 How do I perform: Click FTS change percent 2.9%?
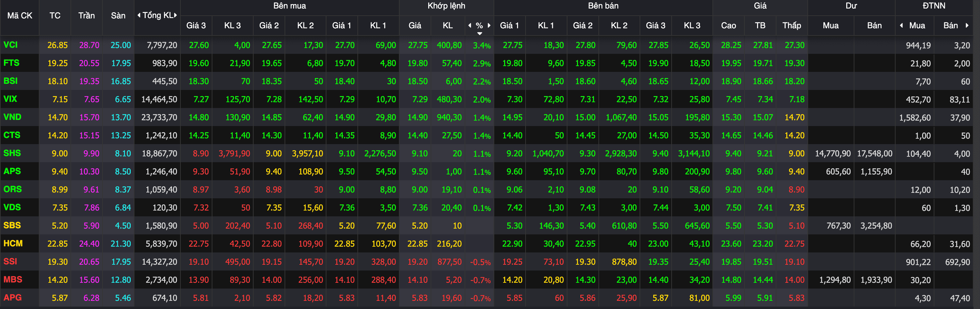pyautogui.click(x=482, y=64)
